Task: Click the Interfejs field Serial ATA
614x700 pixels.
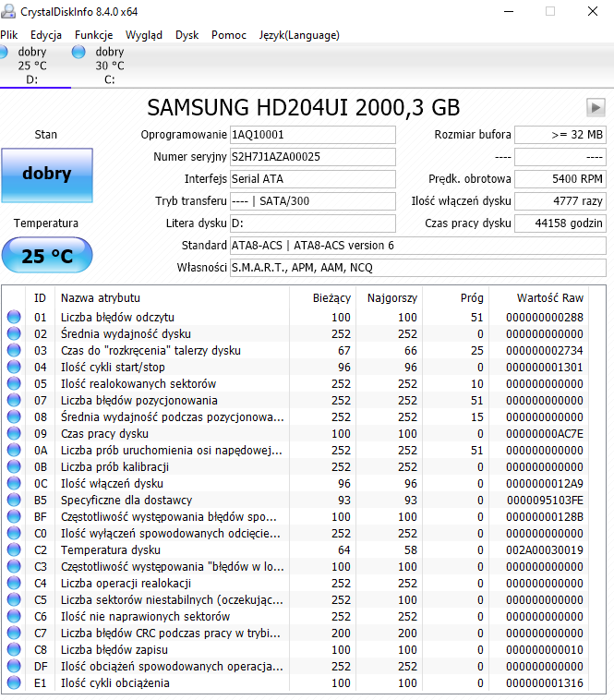Action: pos(313,179)
